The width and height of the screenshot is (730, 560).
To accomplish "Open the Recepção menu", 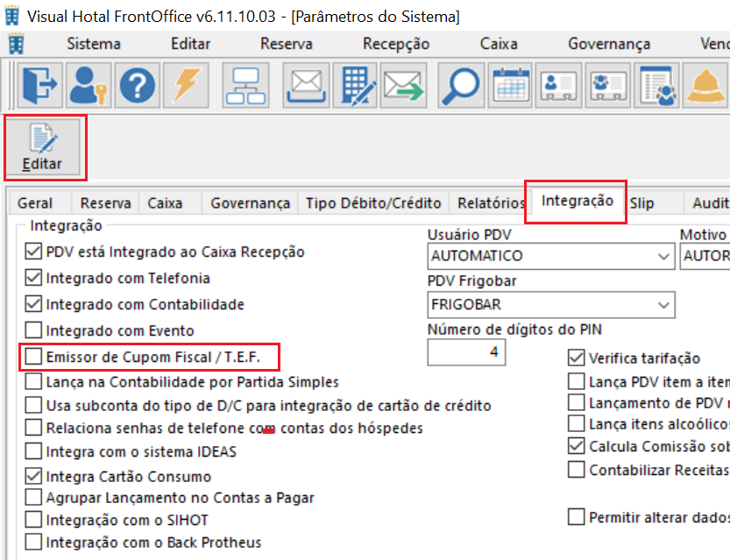I will [x=396, y=44].
